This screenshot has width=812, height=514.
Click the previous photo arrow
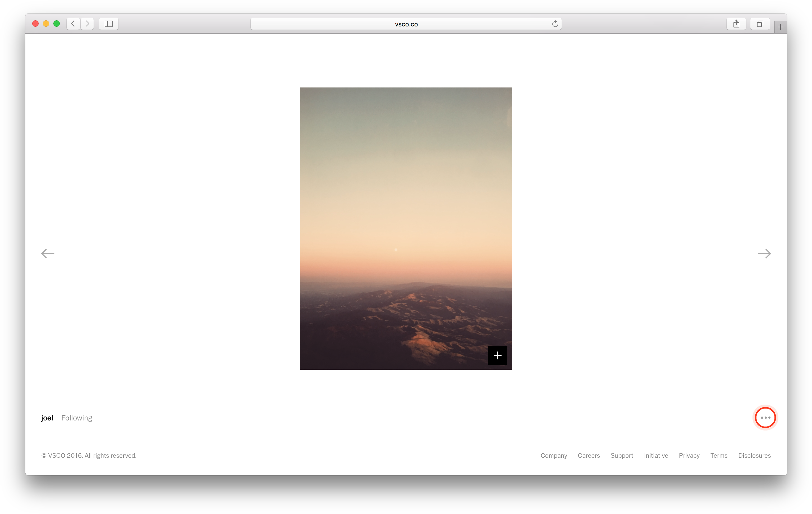(47, 253)
